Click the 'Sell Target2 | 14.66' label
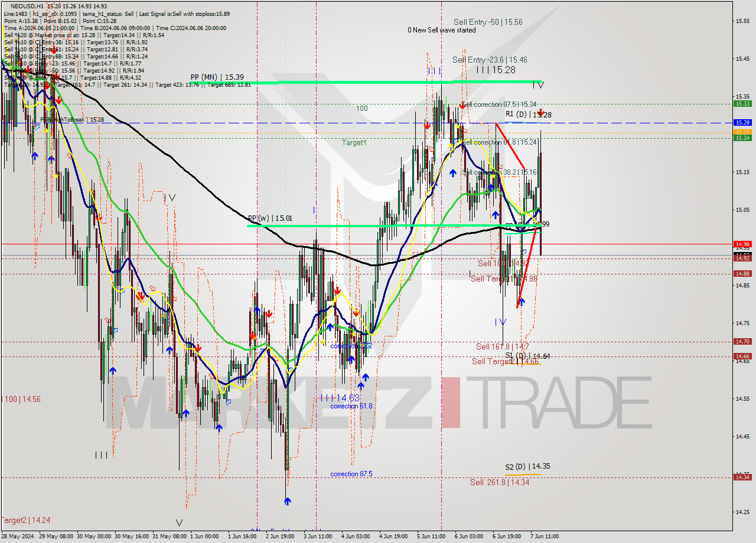 [x=505, y=361]
